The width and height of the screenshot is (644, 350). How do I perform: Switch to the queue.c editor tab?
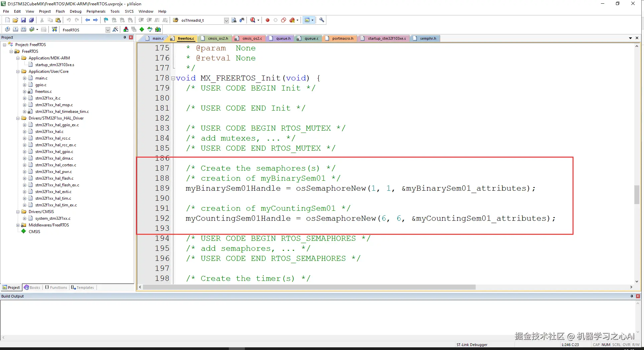point(309,38)
